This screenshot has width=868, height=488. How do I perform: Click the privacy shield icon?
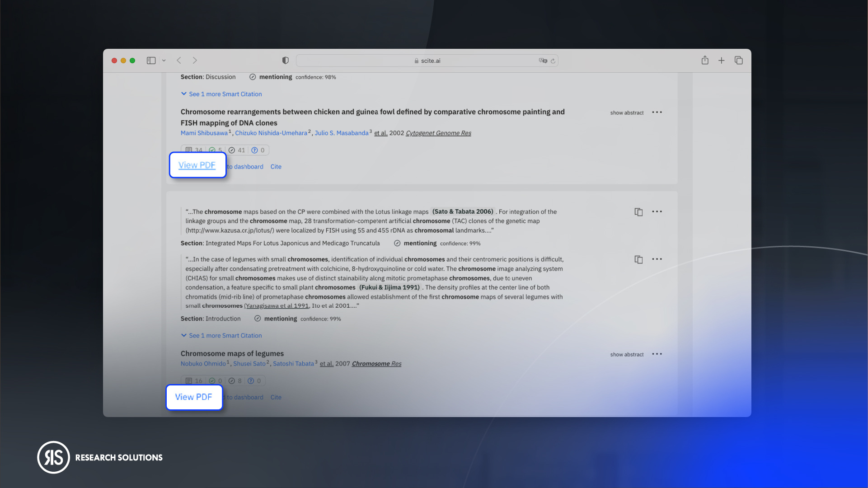(285, 61)
